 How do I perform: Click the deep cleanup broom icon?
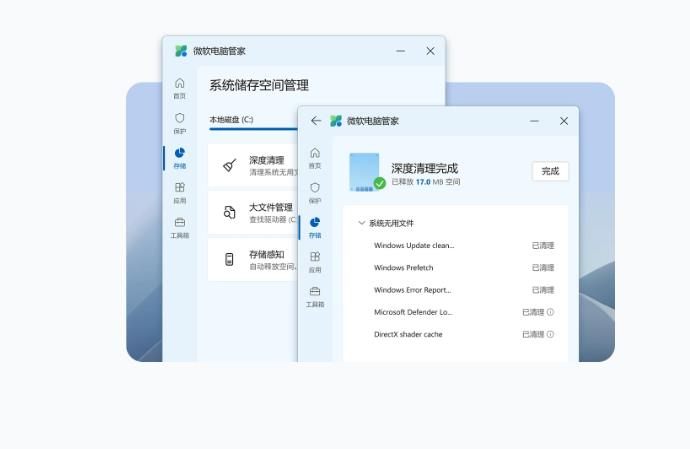tap(229, 165)
